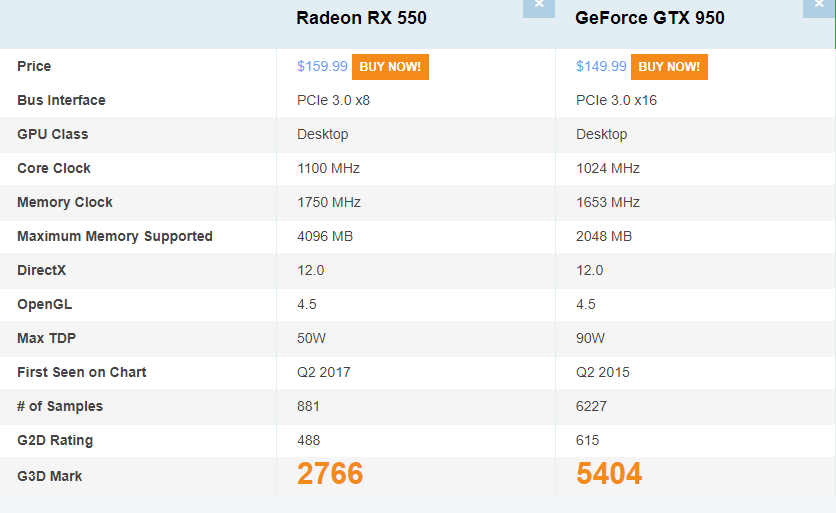
Task: Click BUY NOW for Radeon RX 550
Action: coord(390,67)
